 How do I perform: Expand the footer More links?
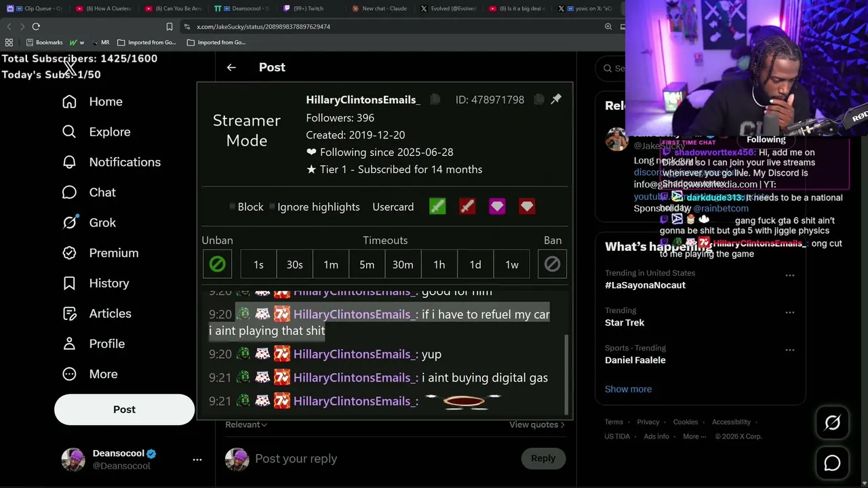[694, 436]
